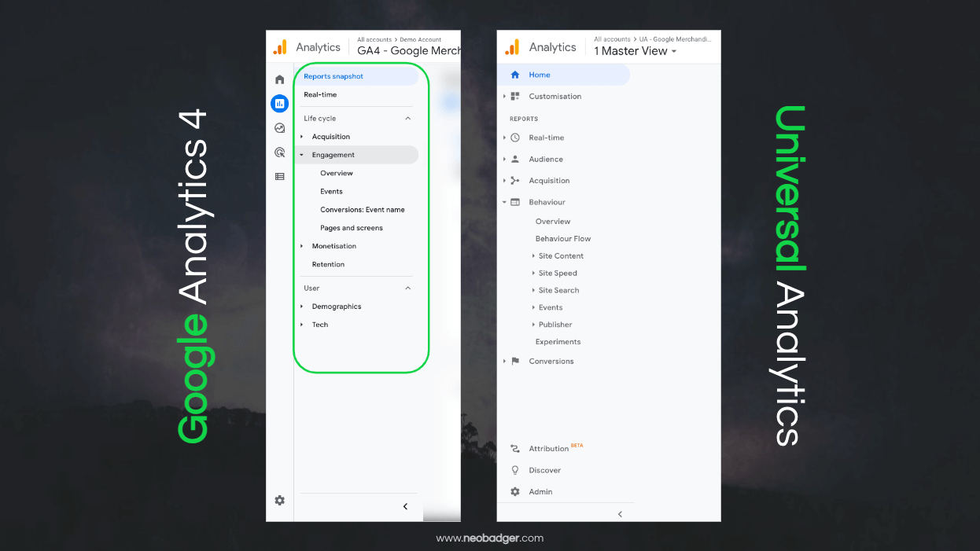Click the UA Real-time clock icon
The width and height of the screenshot is (980, 551).
(515, 138)
